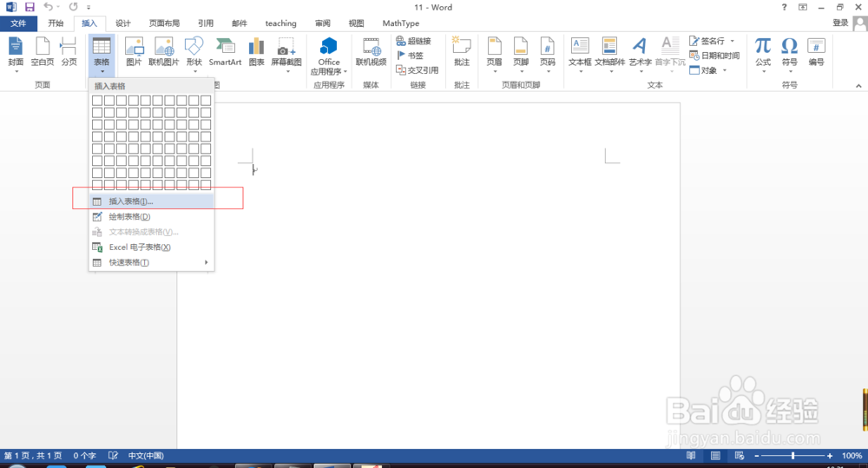Image resolution: width=868 pixels, height=468 pixels.
Task: Click the zoom slider handle
Action: coord(793,456)
